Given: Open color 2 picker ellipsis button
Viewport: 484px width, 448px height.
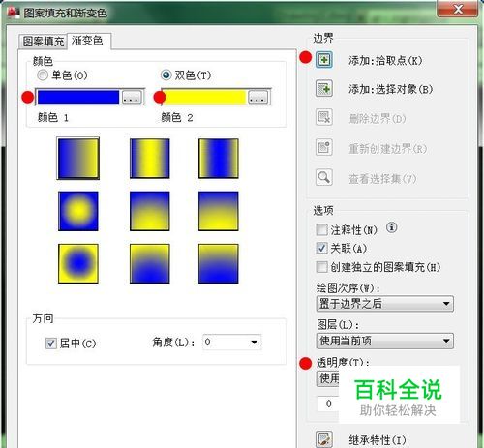Looking at the screenshot, I should pyautogui.click(x=257, y=98).
